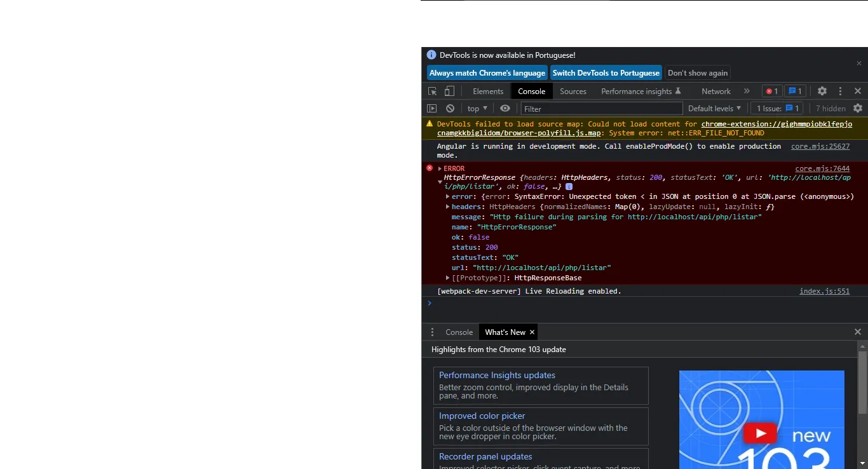Open the top JavaScript context dropdown
868x469 pixels.
(x=477, y=109)
